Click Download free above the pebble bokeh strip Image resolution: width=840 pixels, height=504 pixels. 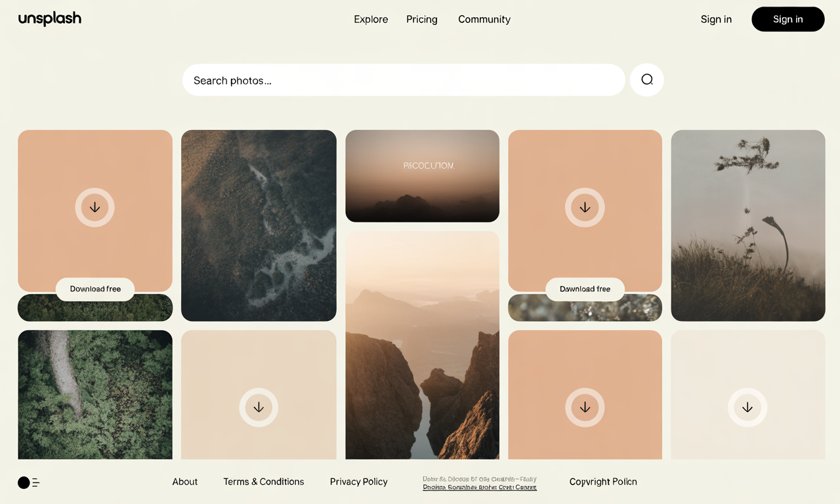tap(585, 289)
